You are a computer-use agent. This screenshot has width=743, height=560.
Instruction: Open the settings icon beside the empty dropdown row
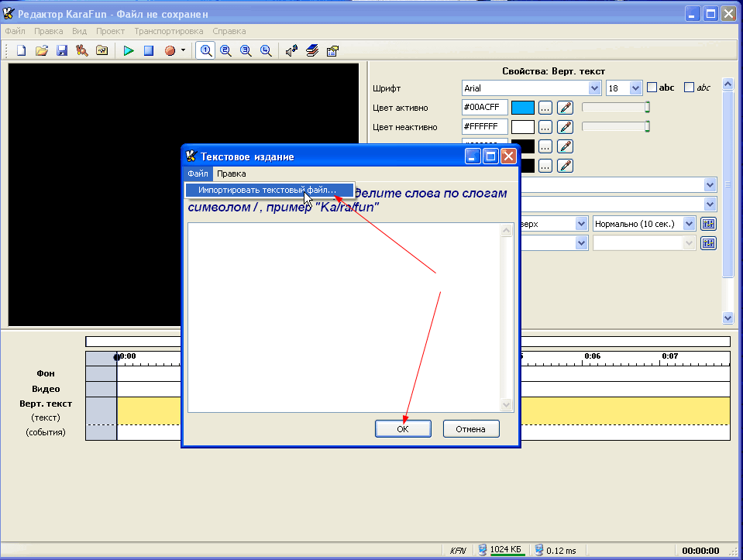pyautogui.click(x=708, y=243)
